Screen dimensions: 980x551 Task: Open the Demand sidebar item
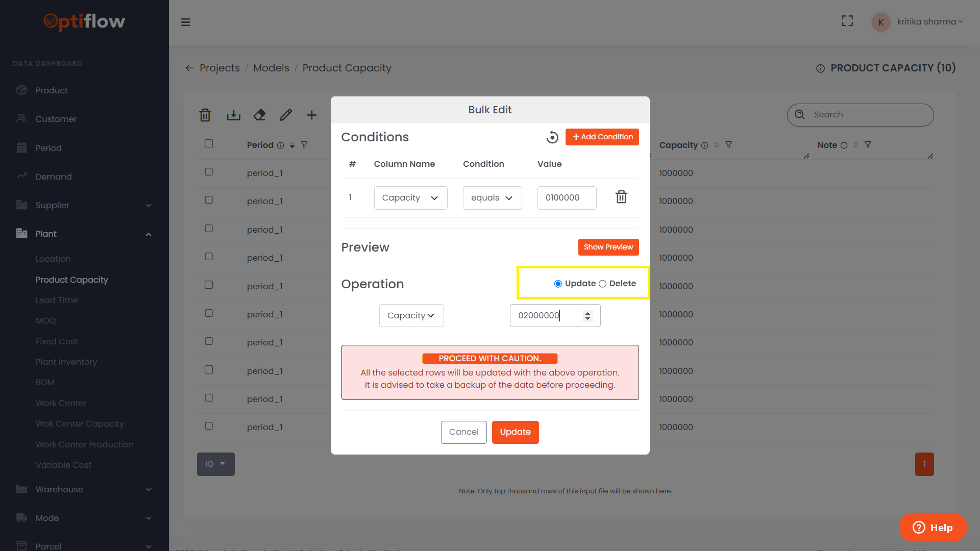54,177
